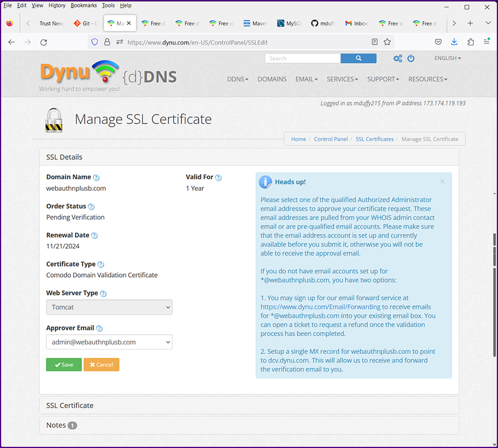498x448 pixels.
Task: Click the orange Cancel button
Action: click(x=101, y=364)
